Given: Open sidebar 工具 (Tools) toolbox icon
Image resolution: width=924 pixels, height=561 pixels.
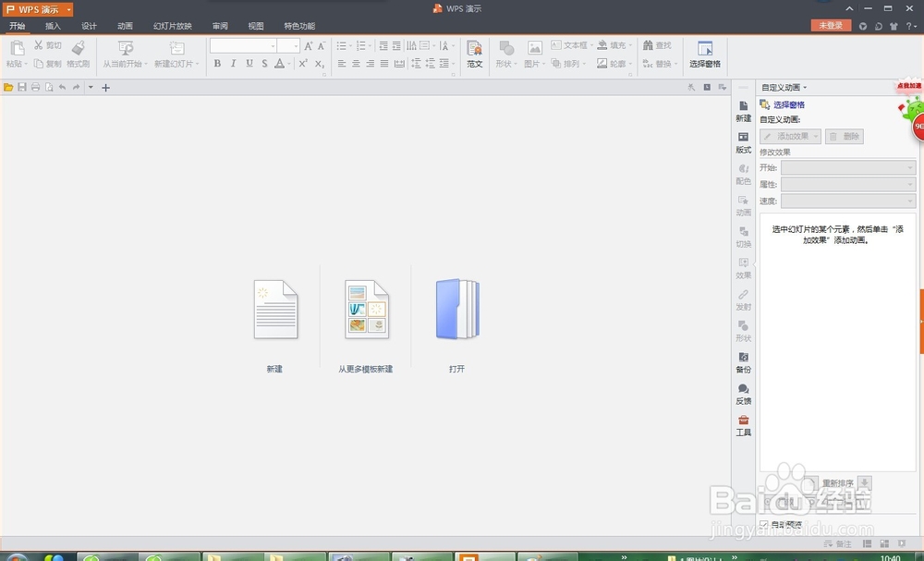Looking at the screenshot, I should (x=743, y=420).
